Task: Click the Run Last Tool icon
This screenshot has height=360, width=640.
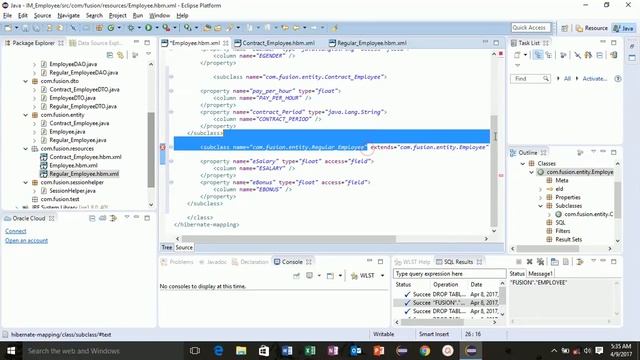Action: 166,28
